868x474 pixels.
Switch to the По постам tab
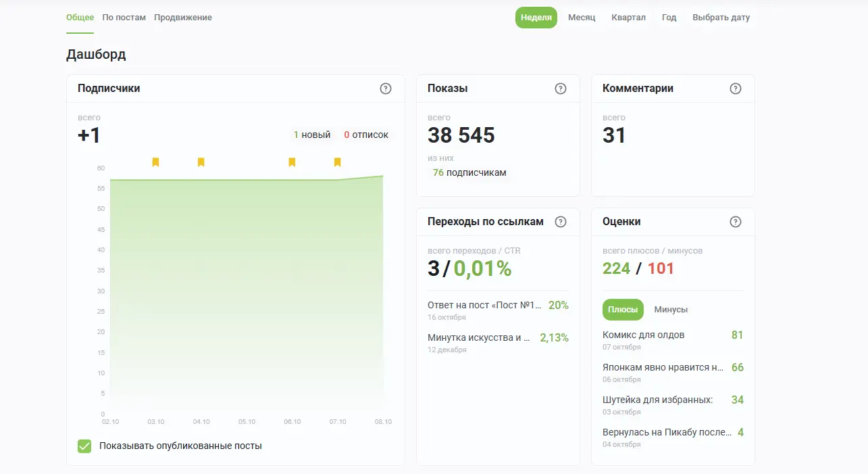124,18
